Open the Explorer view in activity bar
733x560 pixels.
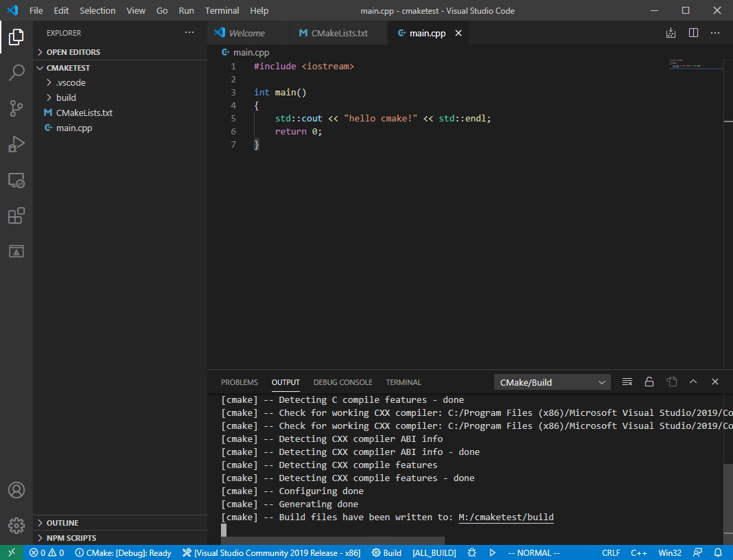16,37
